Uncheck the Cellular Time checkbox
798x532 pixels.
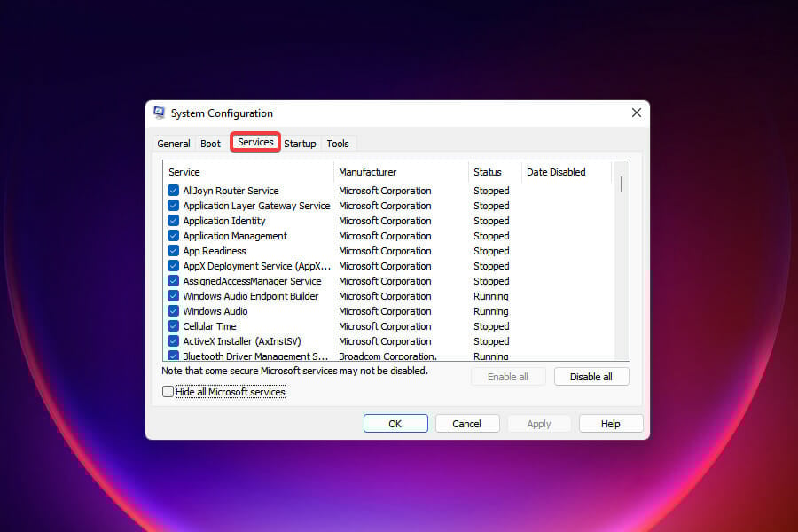click(173, 326)
